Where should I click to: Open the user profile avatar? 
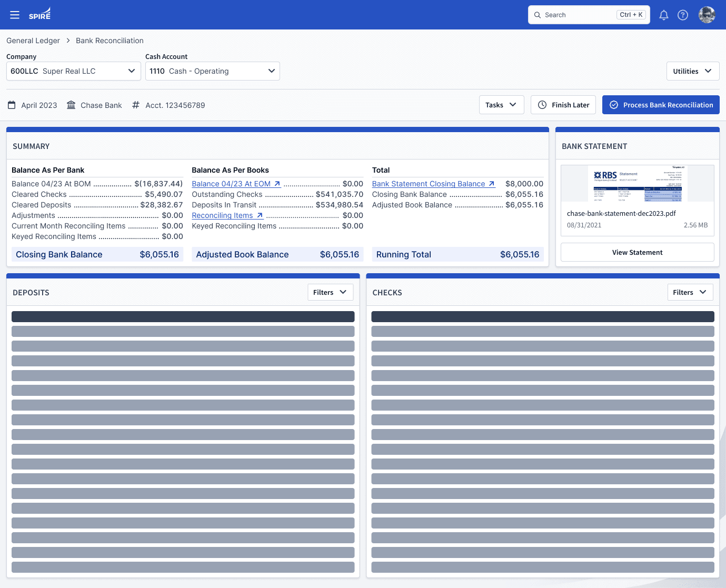coord(707,15)
